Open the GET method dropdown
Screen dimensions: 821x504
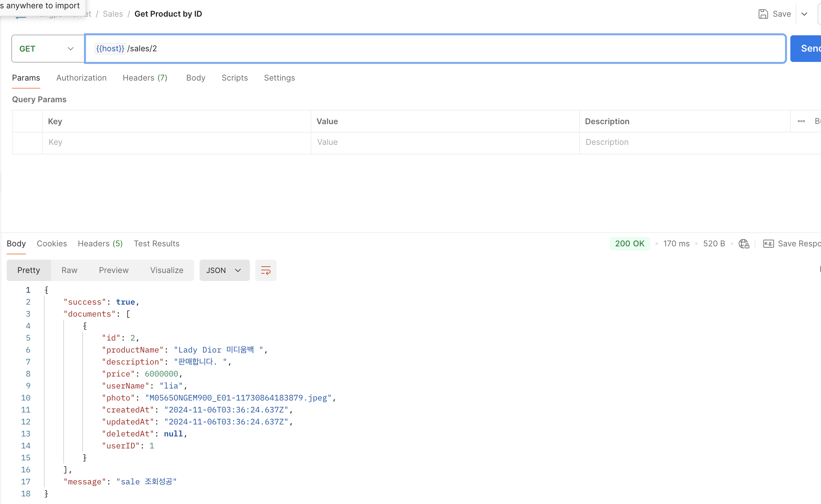[48, 49]
